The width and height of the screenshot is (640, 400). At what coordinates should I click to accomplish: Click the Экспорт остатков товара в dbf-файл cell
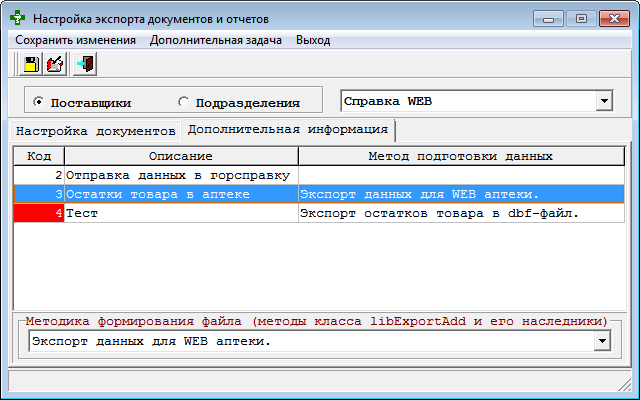click(x=440, y=213)
